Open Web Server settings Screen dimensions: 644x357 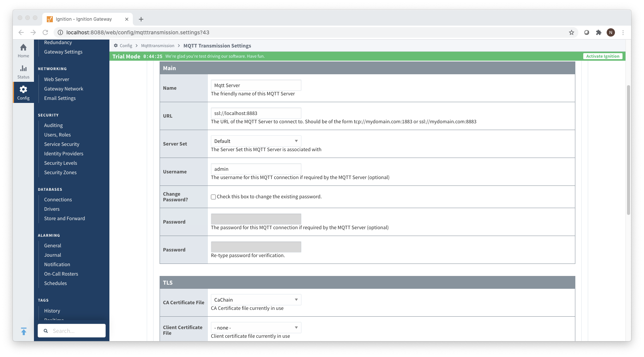[x=57, y=80]
